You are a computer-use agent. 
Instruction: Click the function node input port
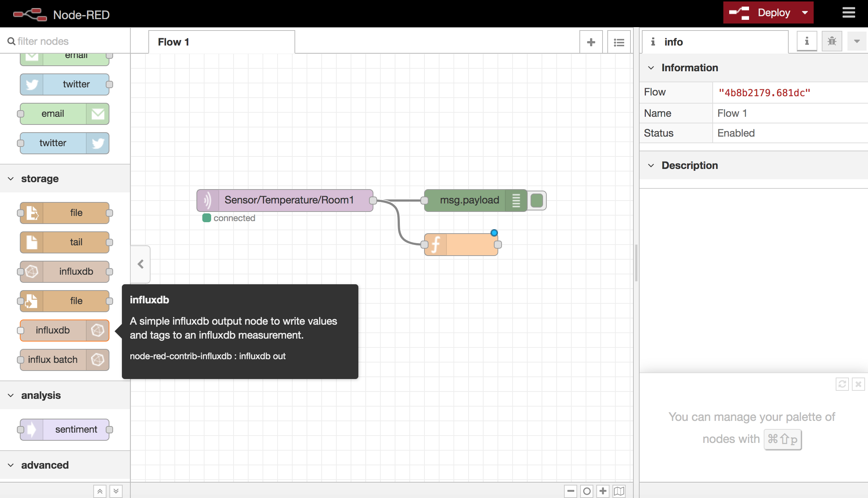click(424, 245)
